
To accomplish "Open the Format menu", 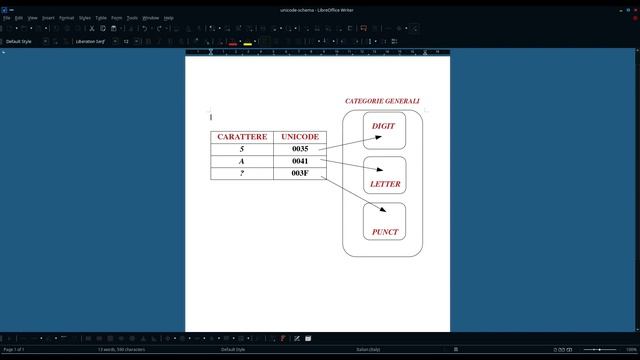I will pos(67,18).
